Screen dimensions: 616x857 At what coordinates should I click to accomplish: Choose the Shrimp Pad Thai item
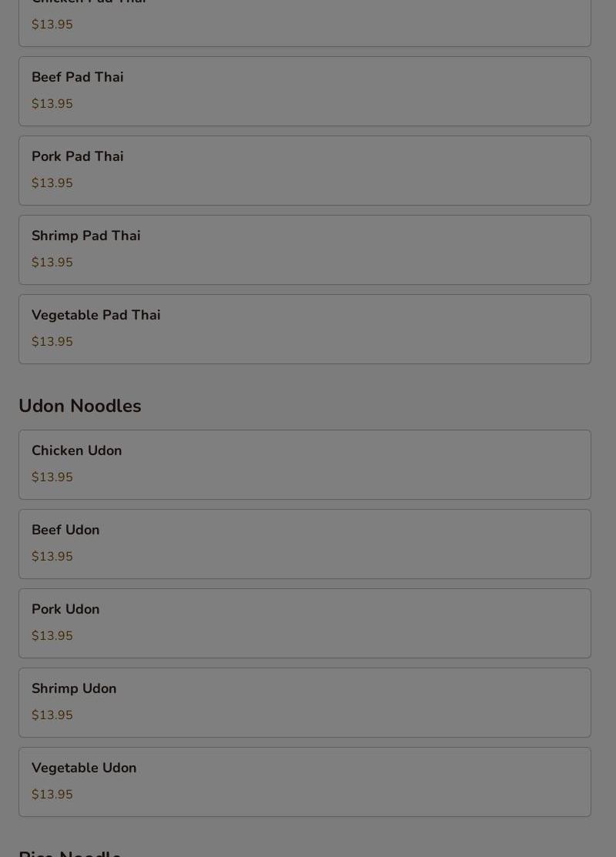[x=304, y=249]
